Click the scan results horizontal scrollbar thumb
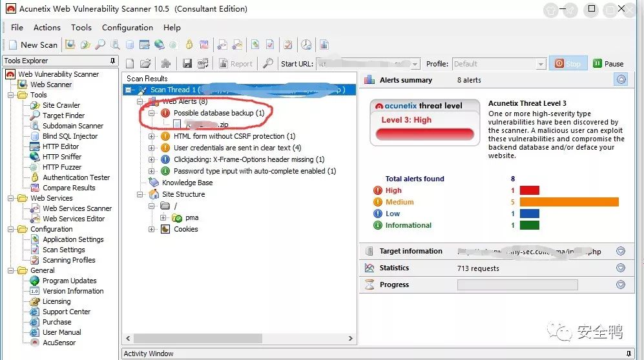The image size is (644, 360). tap(198, 338)
